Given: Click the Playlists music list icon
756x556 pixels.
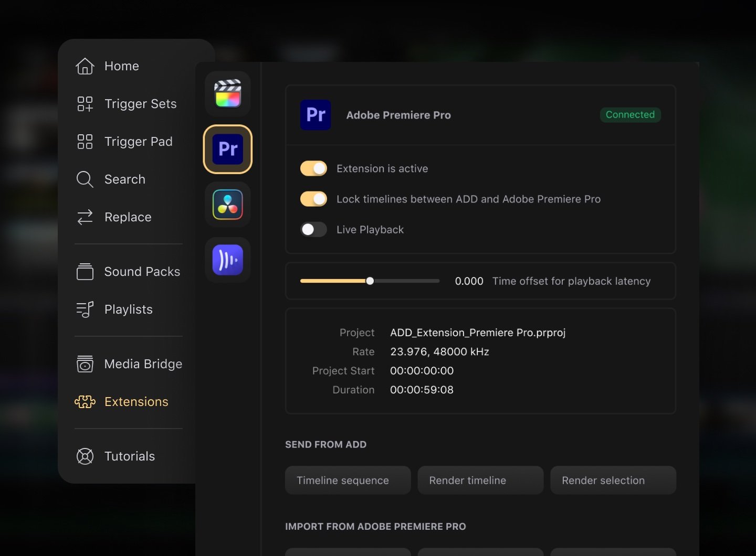Looking at the screenshot, I should (85, 309).
